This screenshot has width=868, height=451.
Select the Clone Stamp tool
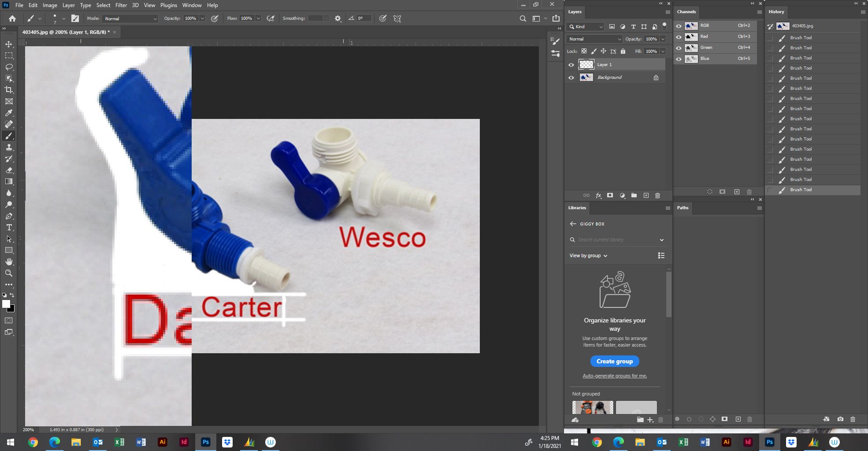(x=9, y=147)
